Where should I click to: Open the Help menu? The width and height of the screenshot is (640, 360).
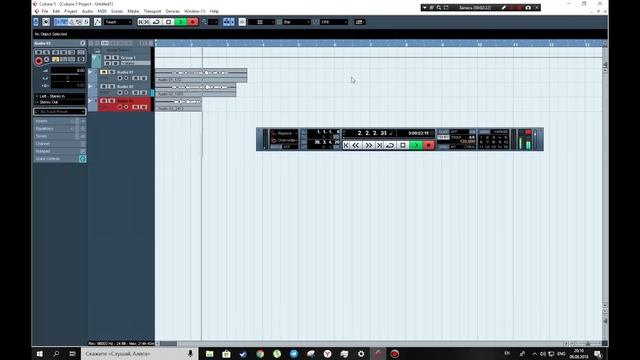click(214, 11)
